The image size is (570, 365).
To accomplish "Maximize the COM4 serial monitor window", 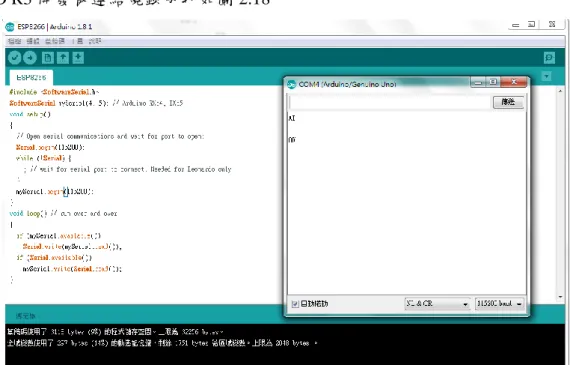I will point(493,82).
